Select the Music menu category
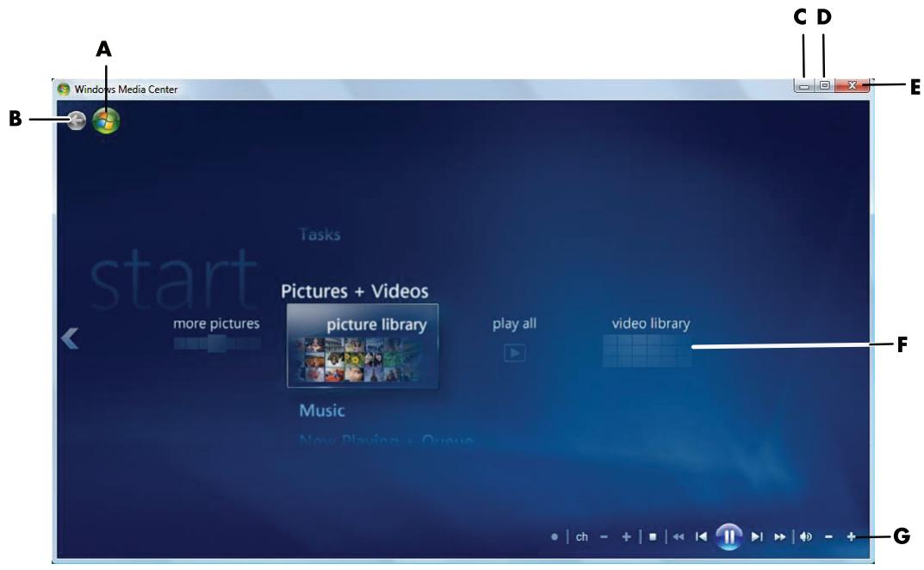The image size is (924, 570). tap(322, 410)
